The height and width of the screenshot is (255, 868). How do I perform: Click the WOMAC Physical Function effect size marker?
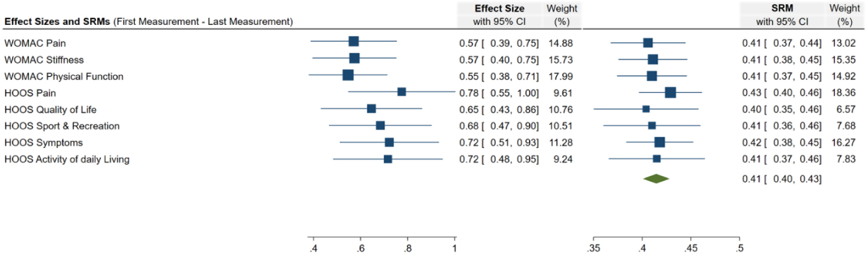(348, 75)
